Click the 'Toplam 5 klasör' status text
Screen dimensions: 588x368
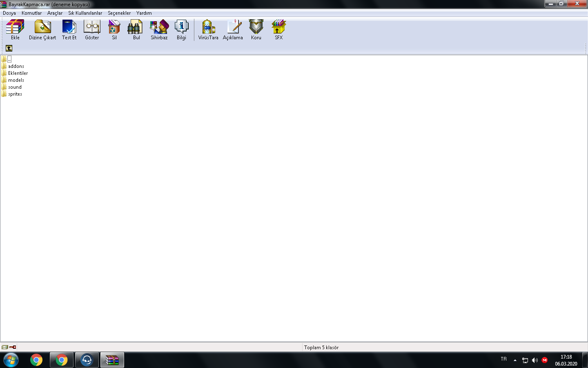point(321,348)
